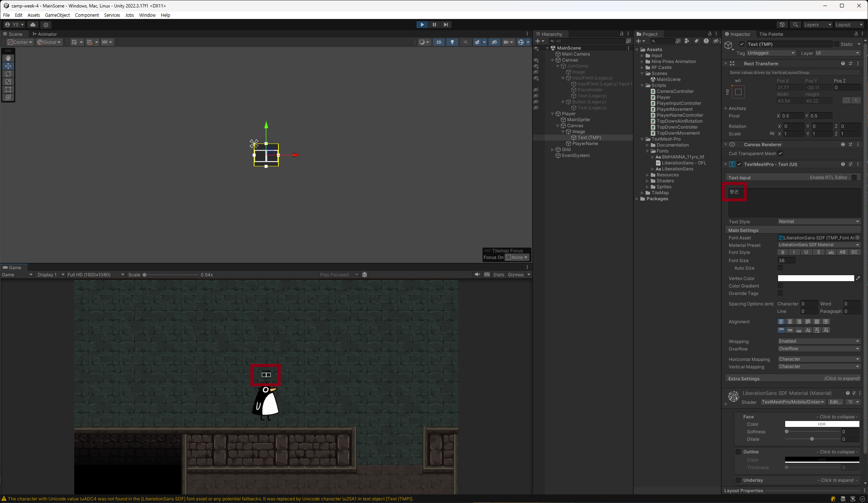Open the Layout dropdown in top toolbar
This screenshot has height=503, width=868.
coord(849,25)
